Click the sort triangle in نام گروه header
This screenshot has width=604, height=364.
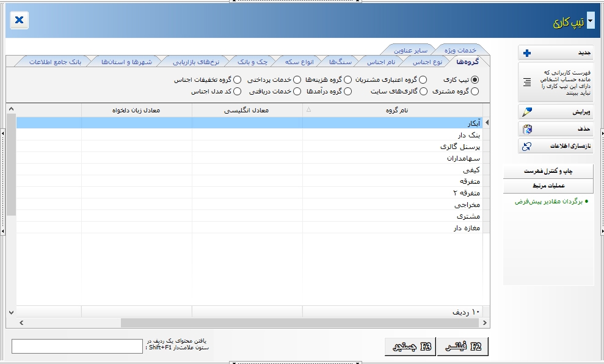[x=308, y=110]
